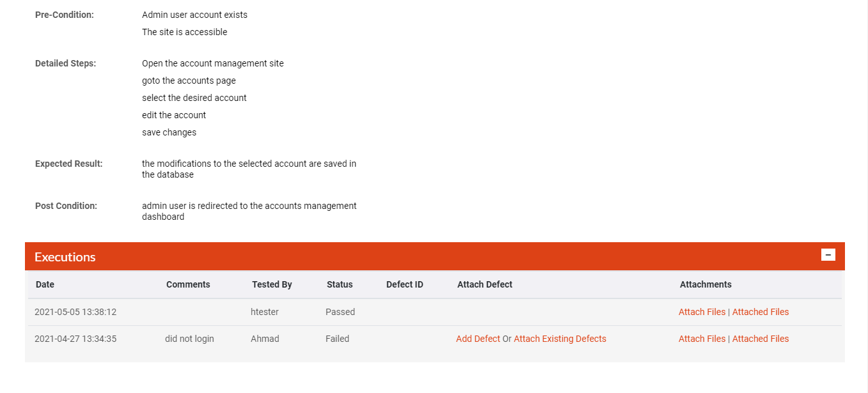Collapse the Executions panel
Viewport: 868px width, 393px height.
coord(828,254)
